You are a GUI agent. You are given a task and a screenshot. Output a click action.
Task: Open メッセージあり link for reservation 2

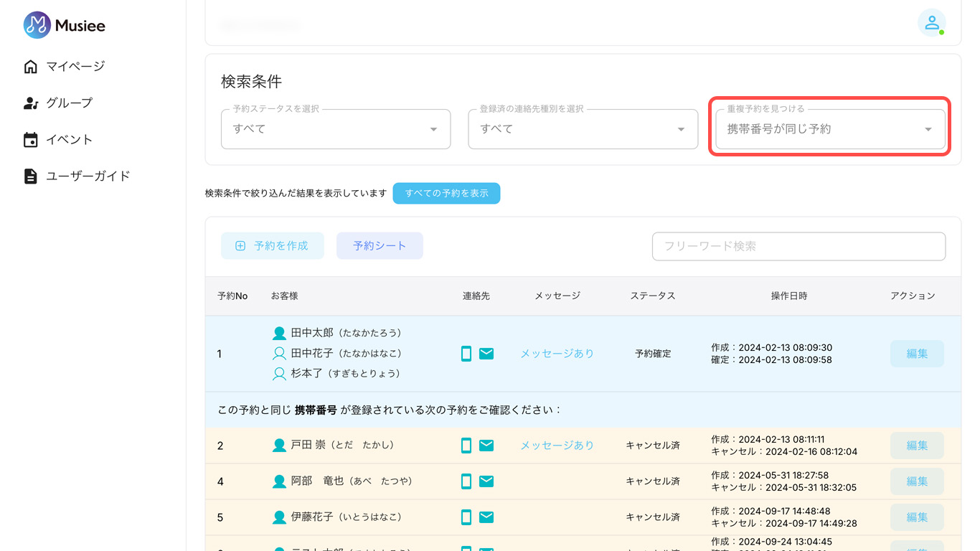557,446
